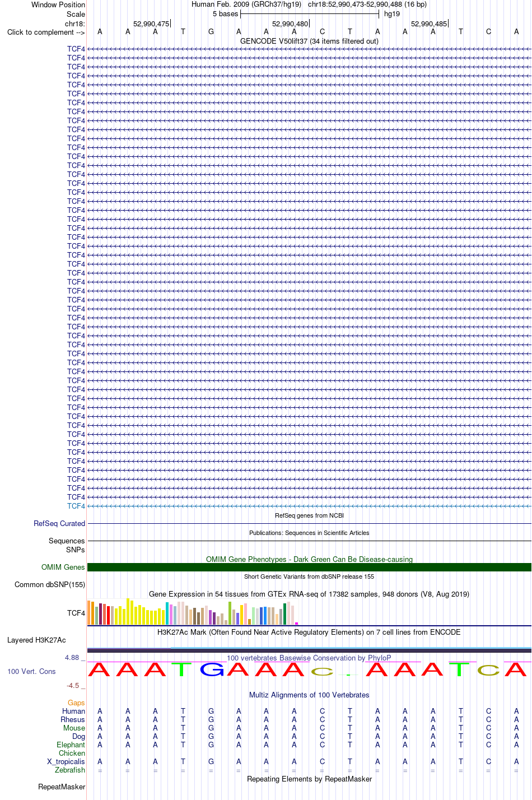Select the chr18:52,990,473-52,990,488 (16 bp) position text
The image size is (532, 800).
pyautogui.click(x=367, y=4)
